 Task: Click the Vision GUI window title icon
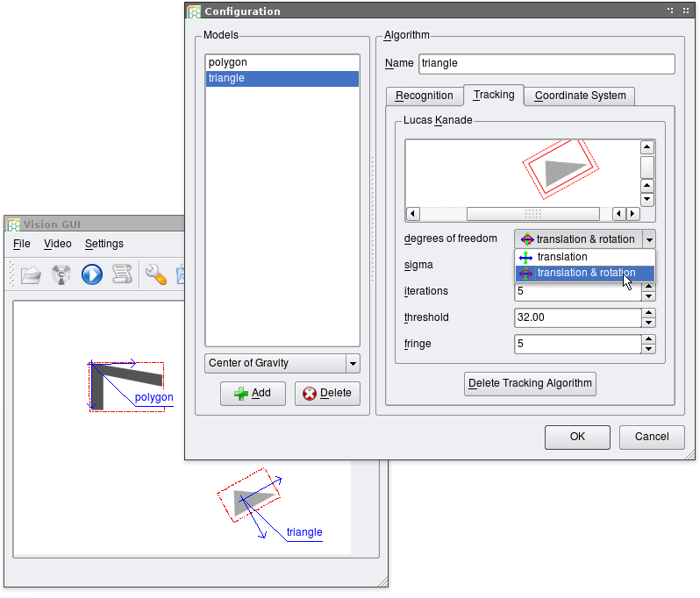point(14,224)
